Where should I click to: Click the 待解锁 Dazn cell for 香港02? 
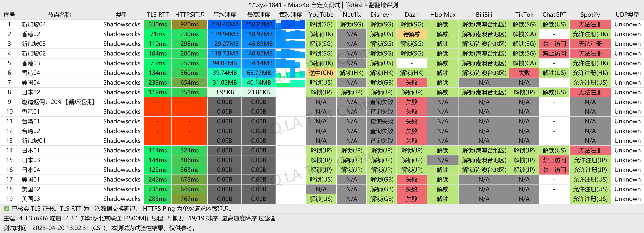[x=412, y=34]
